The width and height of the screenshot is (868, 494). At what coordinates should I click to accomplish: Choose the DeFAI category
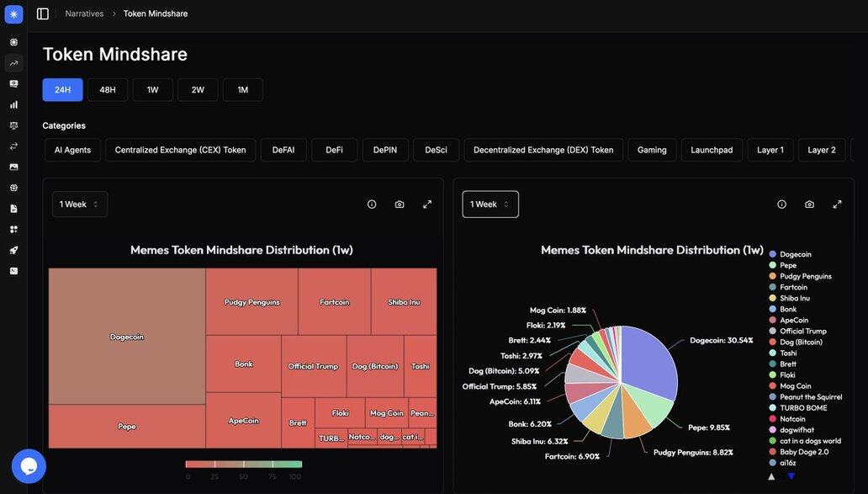coord(283,150)
